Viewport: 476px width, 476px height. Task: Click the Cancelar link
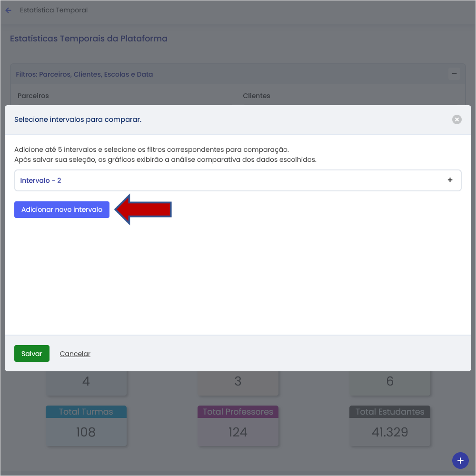pos(75,354)
